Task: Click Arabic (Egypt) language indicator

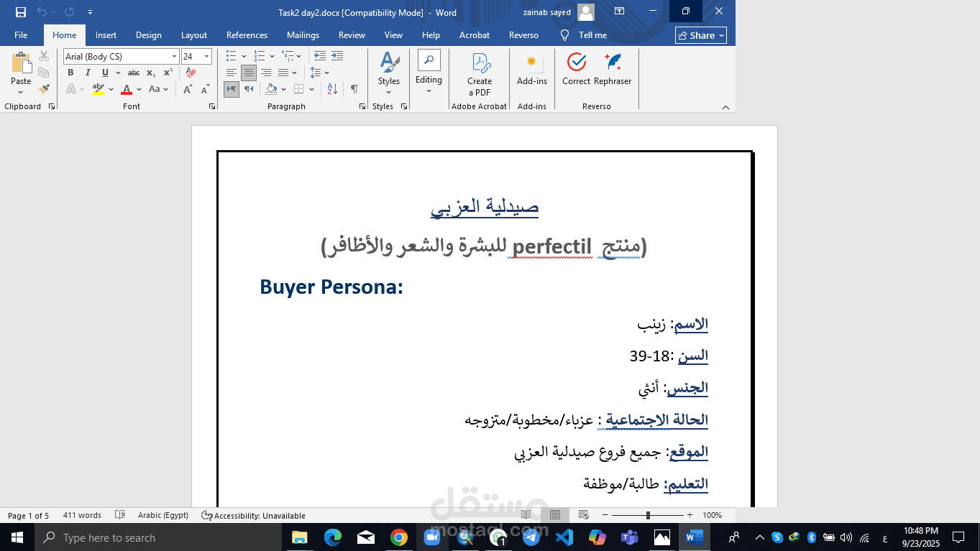Action: point(163,515)
